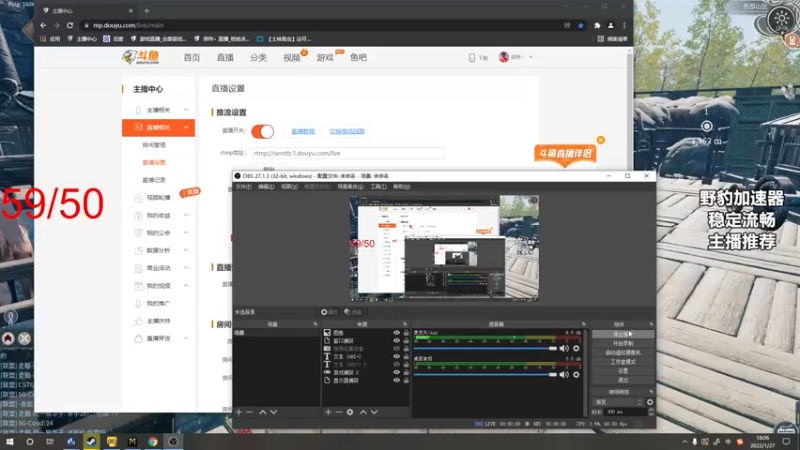The width and height of the screenshot is (800, 450).
Task: Expand the 直播带货 sidebar section
Action: (x=186, y=338)
